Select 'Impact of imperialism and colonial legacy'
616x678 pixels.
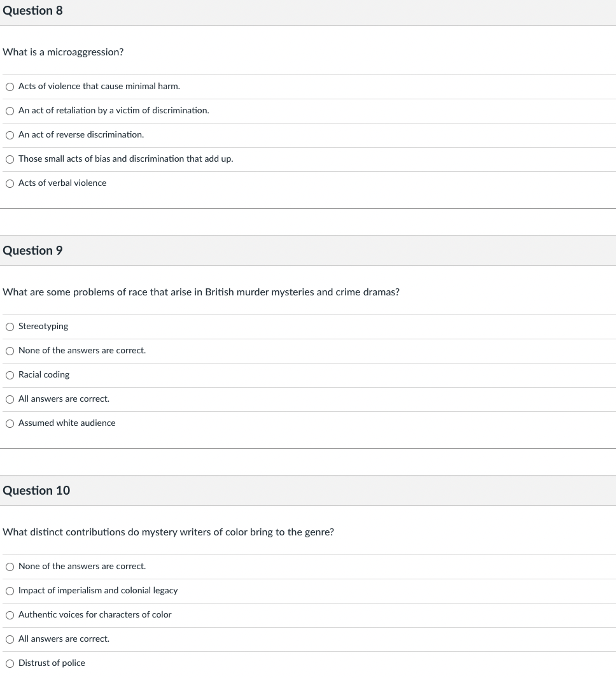[x=10, y=591]
